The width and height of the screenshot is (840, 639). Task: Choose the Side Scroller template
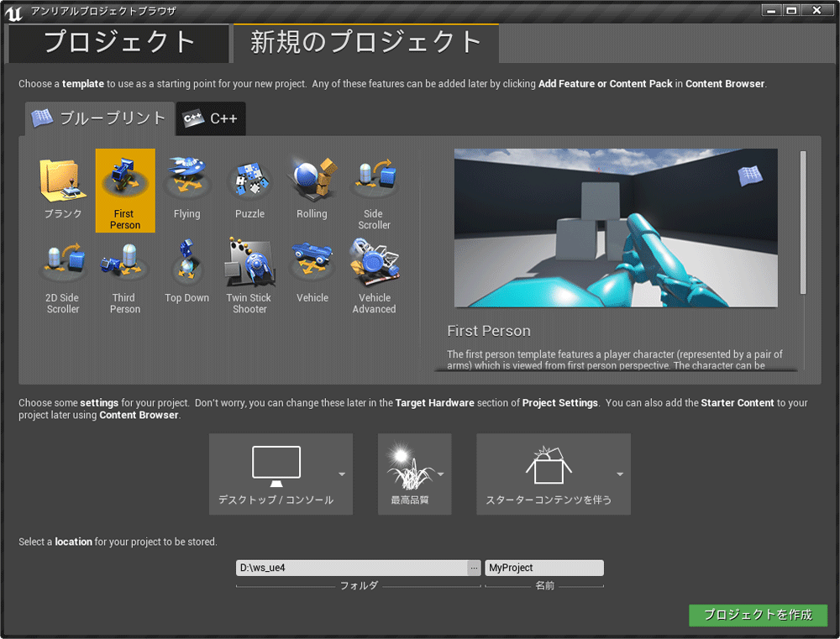[374, 191]
